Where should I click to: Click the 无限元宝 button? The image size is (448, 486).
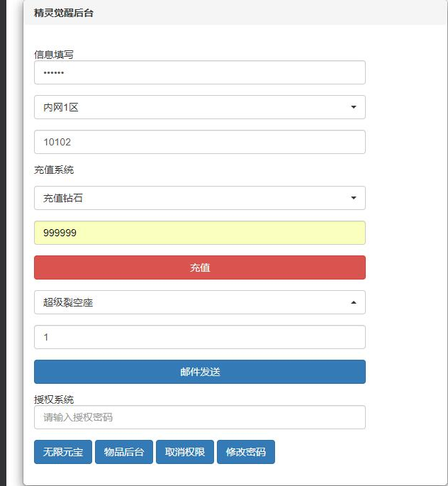(63, 452)
